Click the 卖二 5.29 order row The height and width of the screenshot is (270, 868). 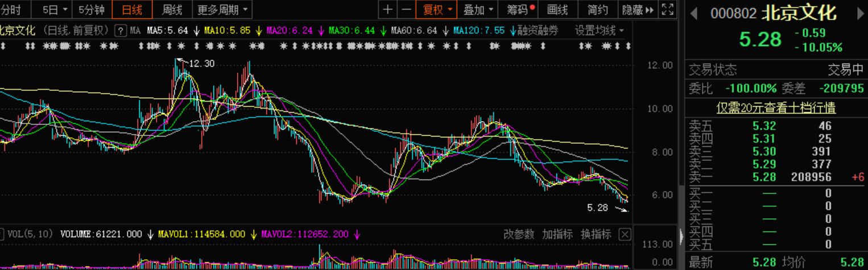coord(776,165)
